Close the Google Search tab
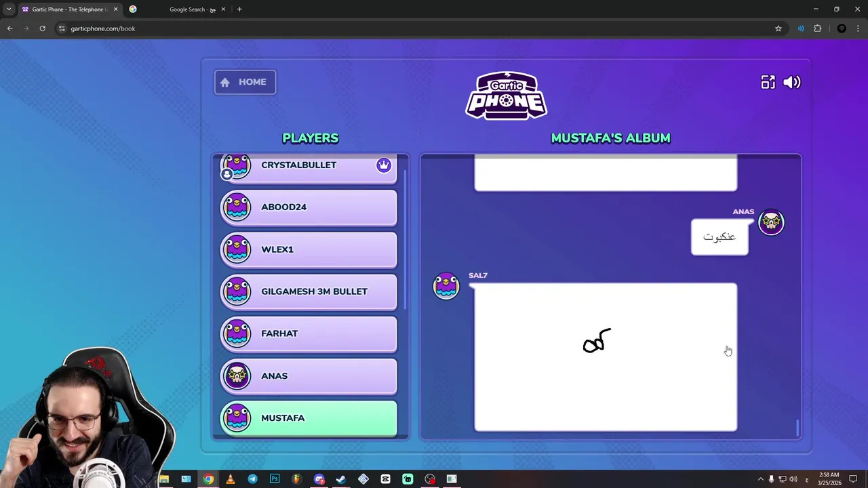 click(x=223, y=9)
